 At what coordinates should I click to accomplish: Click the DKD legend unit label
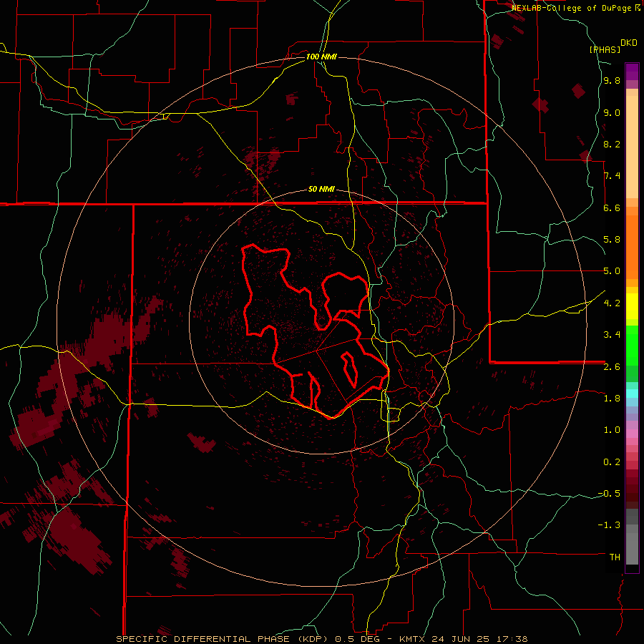coord(629,43)
